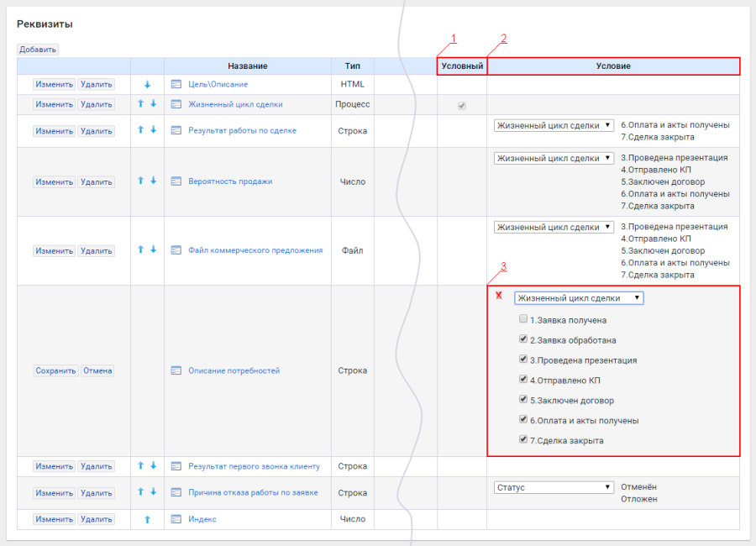This screenshot has height=546, width=756.
Task: Click form icon beside Цель\Описание
Action: click(176, 84)
